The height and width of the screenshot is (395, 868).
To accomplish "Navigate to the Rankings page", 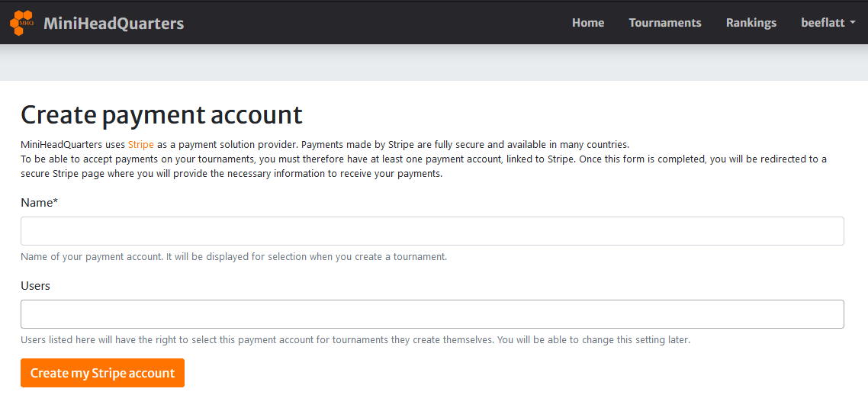I will [751, 23].
